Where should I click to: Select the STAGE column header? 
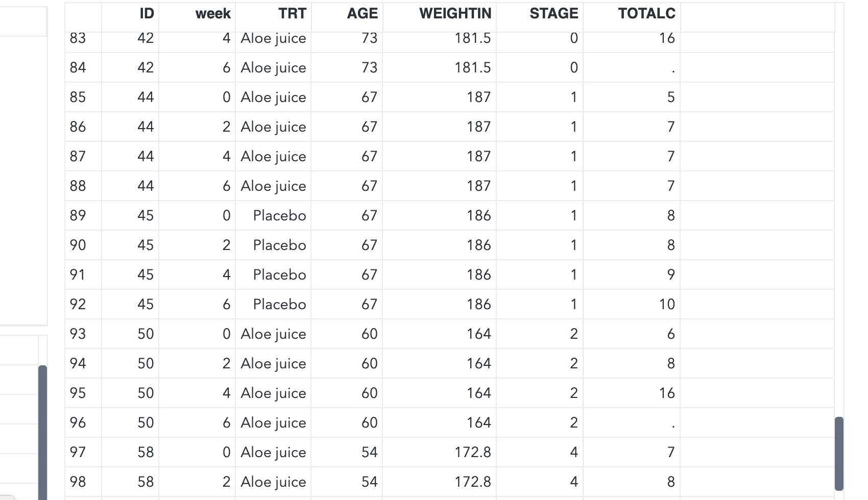click(x=539, y=14)
